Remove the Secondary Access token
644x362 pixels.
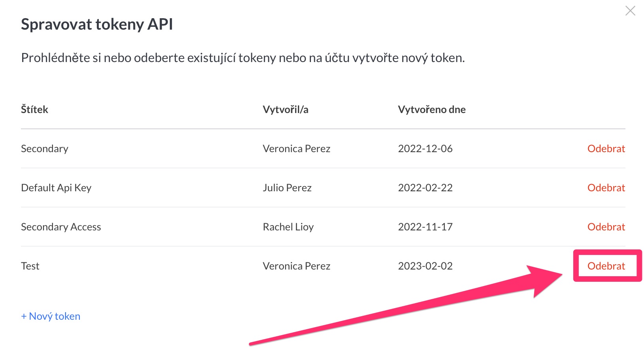click(x=606, y=227)
